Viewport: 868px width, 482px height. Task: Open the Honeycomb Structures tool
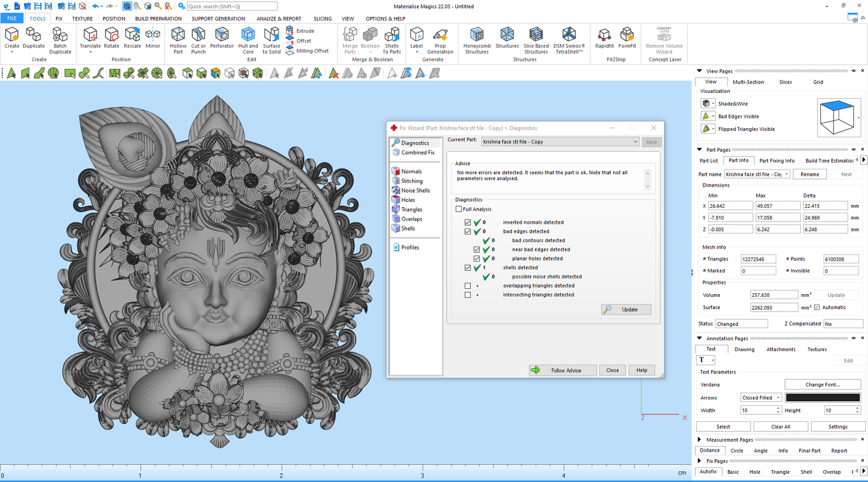coord(477,40)
